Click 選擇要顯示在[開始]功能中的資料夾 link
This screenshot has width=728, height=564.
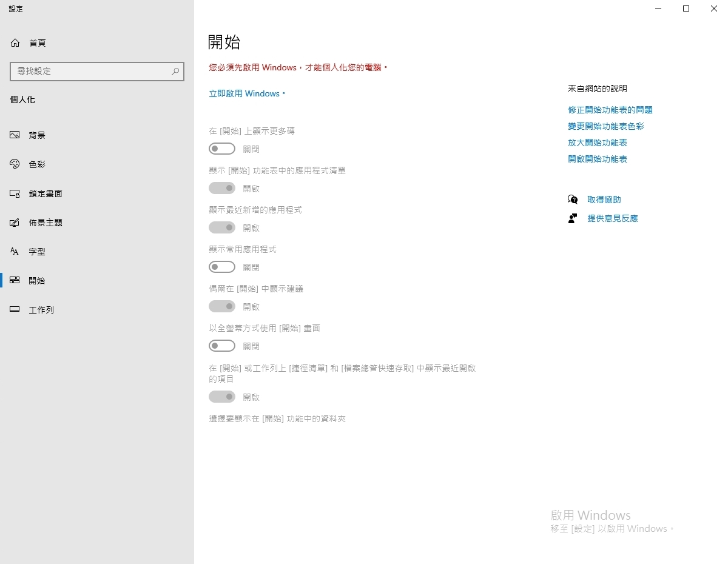pyautogui.click(x=277, y=418)
